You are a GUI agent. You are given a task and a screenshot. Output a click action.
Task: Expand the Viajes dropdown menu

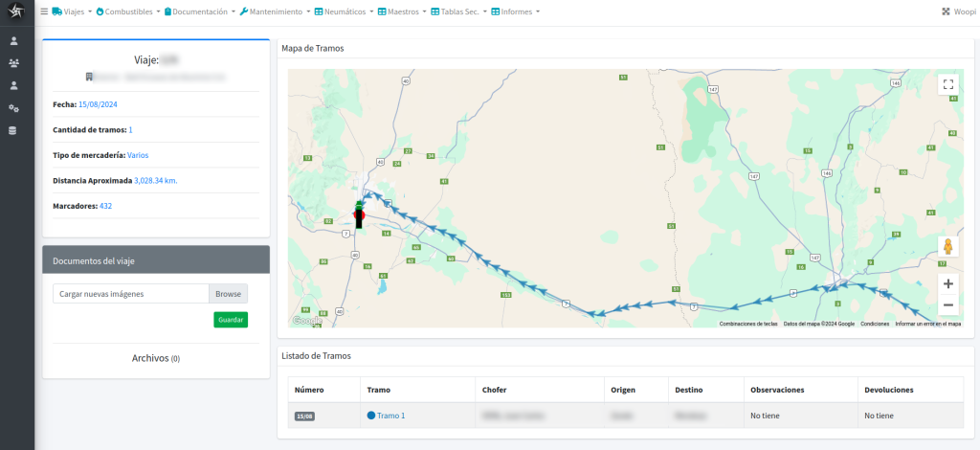72,11
